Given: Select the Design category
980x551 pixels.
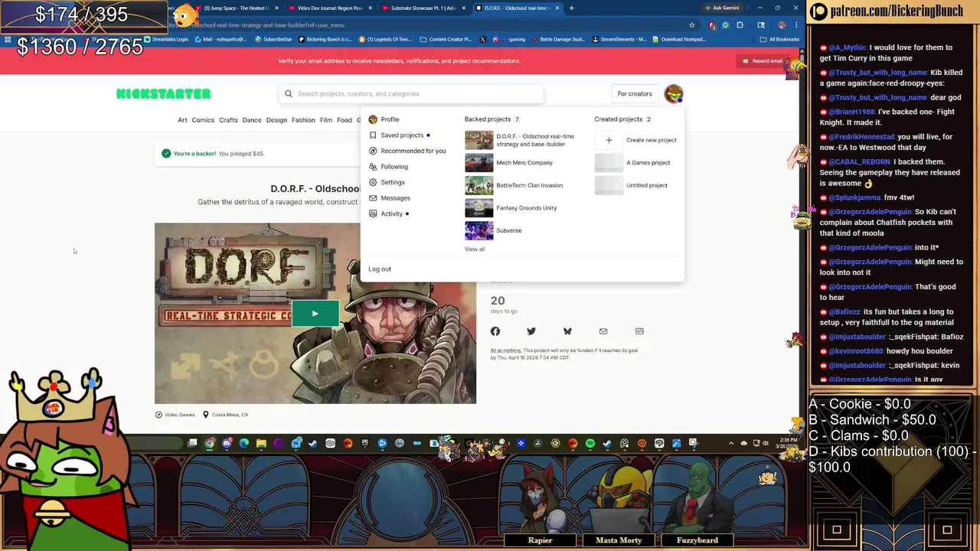Looking at the screenshot, I should point(276,120).
